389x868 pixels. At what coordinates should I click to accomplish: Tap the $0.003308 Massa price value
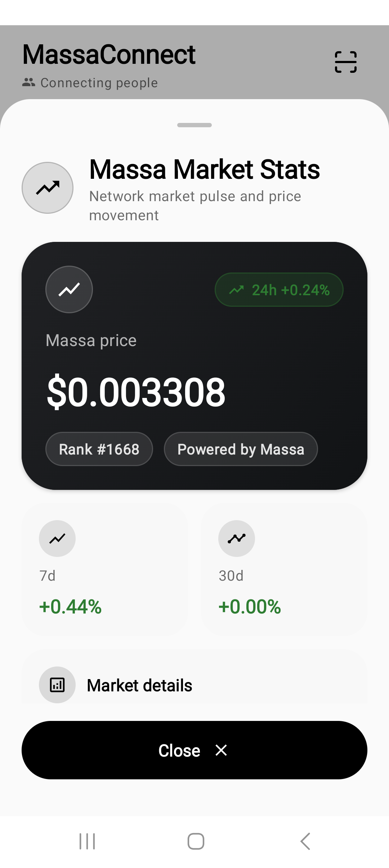pyautogui.click(x=136, y=392)
